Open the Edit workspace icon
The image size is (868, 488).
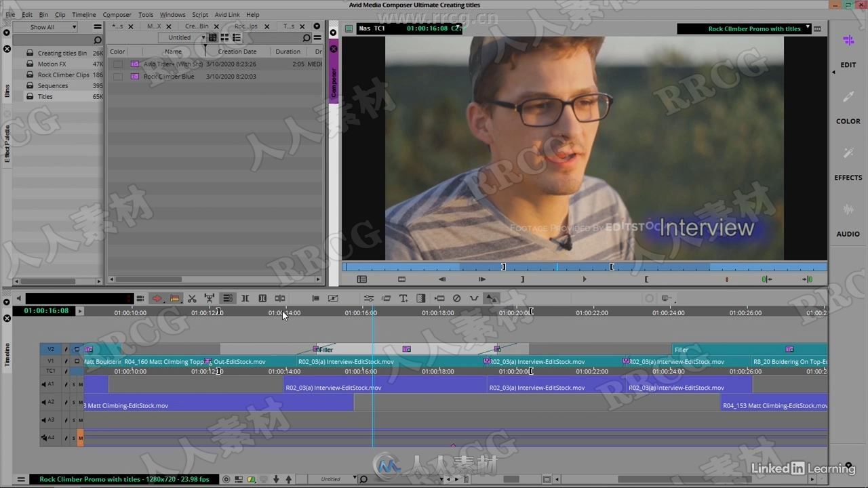coord(848,41)
